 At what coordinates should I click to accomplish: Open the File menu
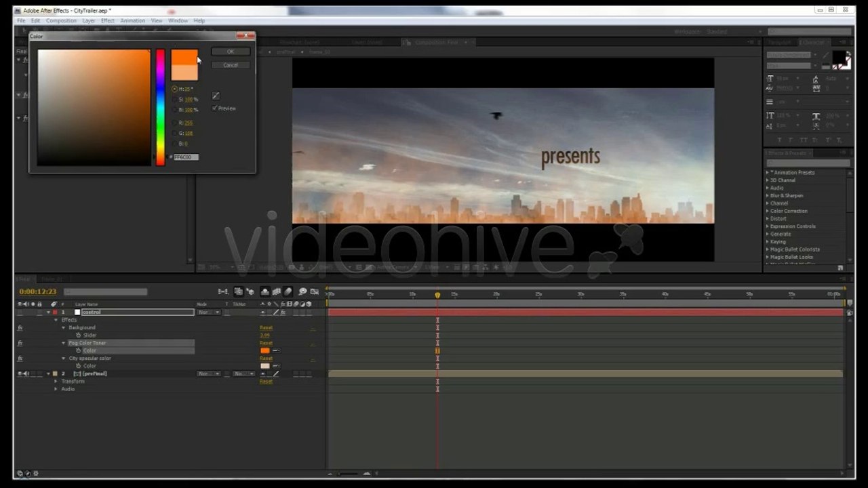click(21, 21)
